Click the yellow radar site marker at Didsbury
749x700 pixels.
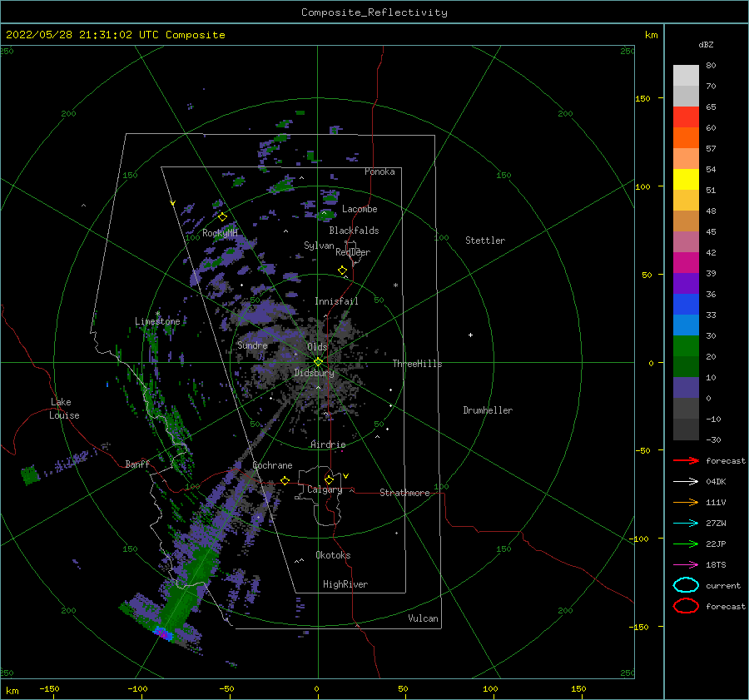pos(318,362)
